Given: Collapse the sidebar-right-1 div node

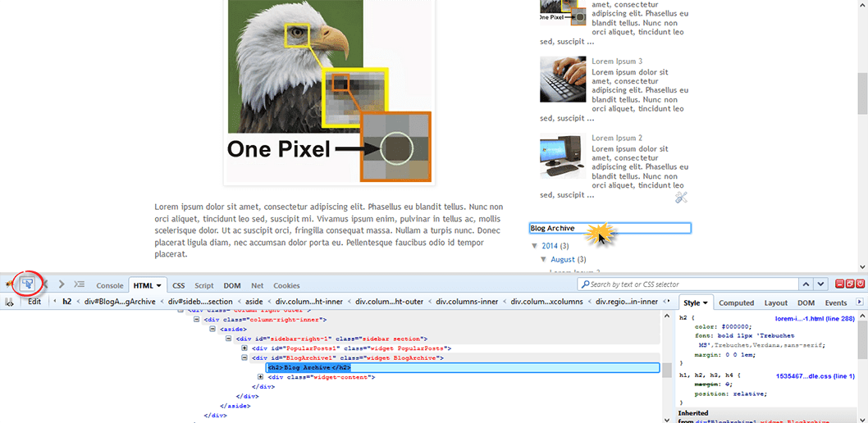Looking at the screenshot, I should pyautogui.click(x=229, y=339).
